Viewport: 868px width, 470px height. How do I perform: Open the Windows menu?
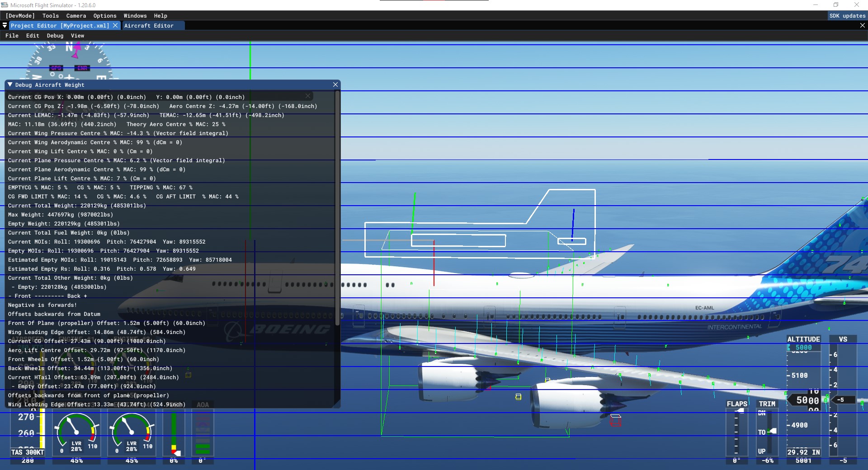135,16
